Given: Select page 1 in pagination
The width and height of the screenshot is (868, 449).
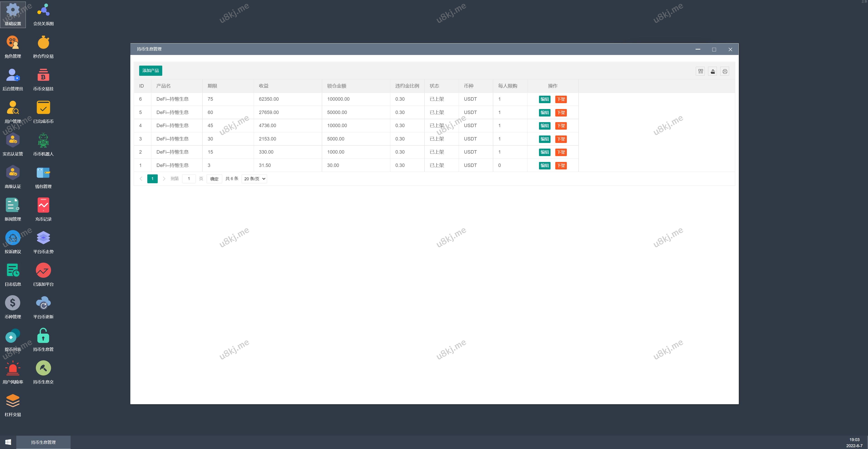Looking at the screenshot, I should 152,179.
